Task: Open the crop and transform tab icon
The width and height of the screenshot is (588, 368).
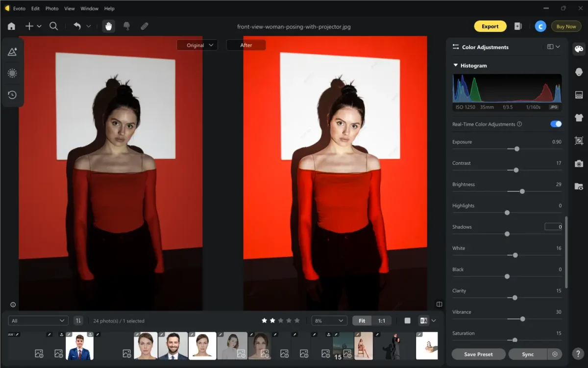Action: 579,140
